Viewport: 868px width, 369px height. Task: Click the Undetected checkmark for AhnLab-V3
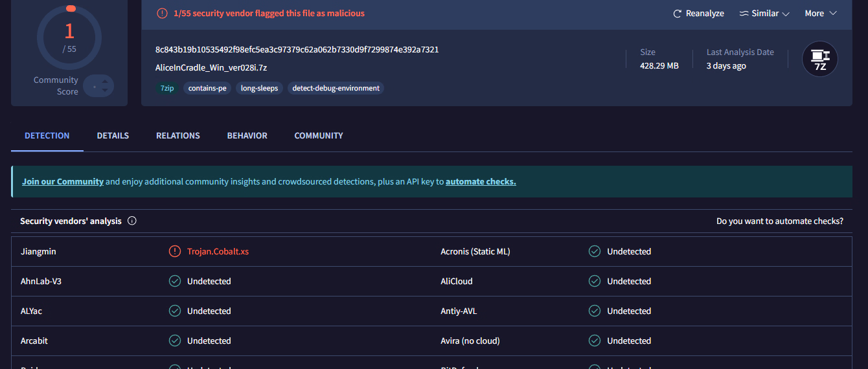(174, 281)
